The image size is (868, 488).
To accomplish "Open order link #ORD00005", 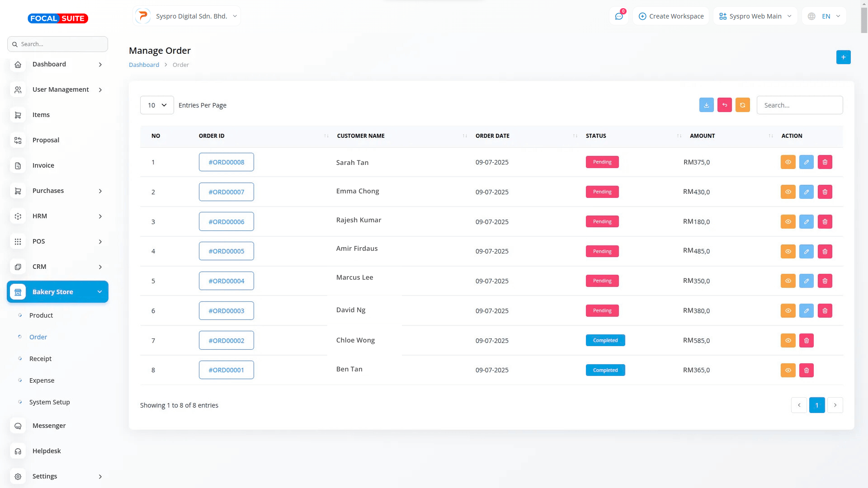I will (x=226, y=251).
